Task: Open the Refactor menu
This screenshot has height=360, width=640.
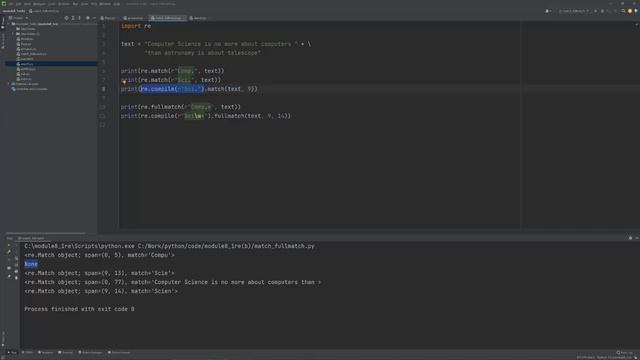Action: [64, 4]
